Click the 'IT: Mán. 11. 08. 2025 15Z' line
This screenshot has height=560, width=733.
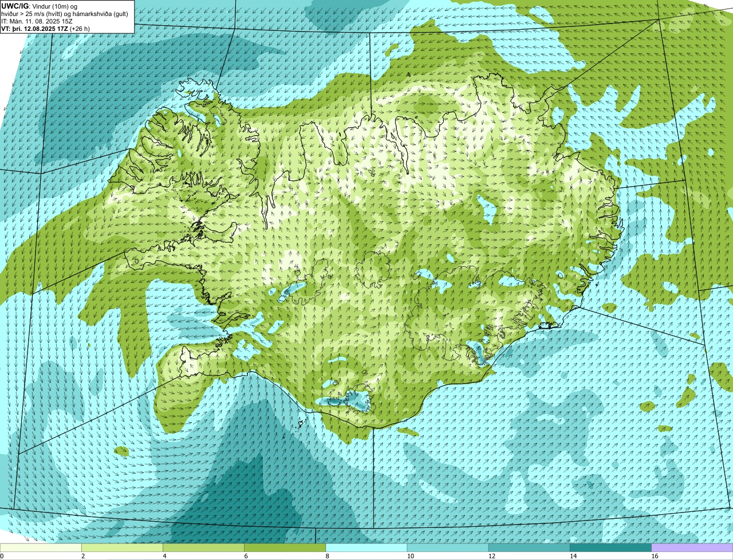[x=37, y=21]
